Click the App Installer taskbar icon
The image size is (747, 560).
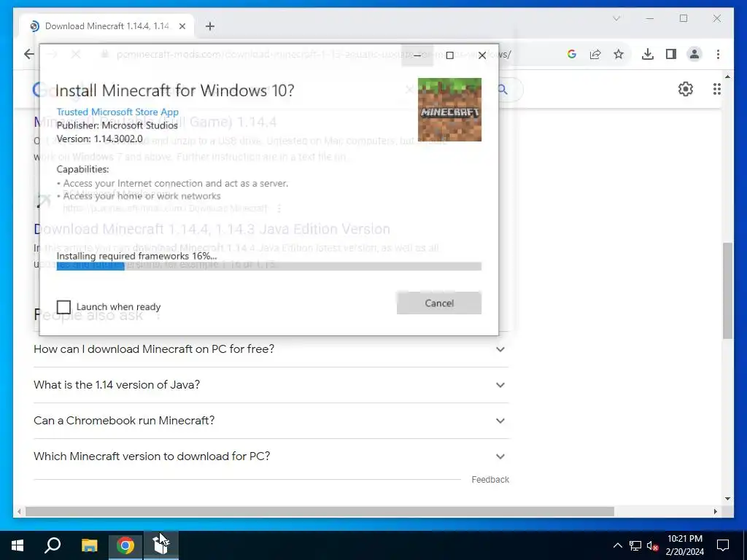tap(161, 545)
